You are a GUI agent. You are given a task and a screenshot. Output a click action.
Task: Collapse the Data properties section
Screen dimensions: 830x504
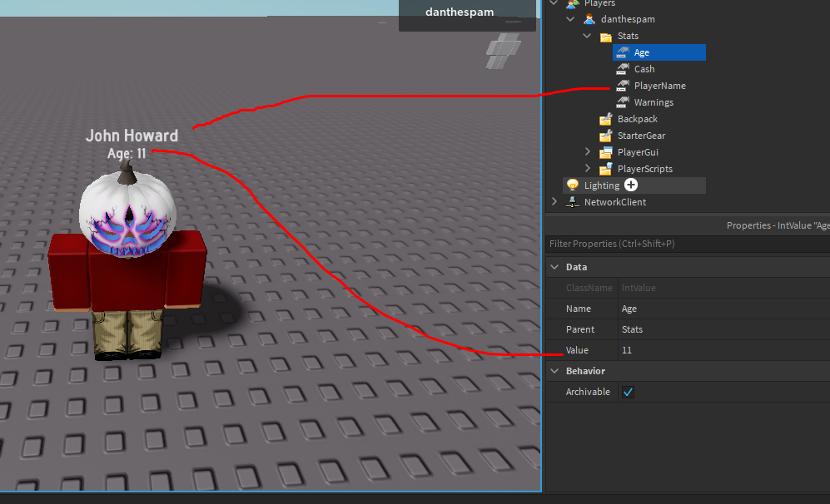click(554, 267)
